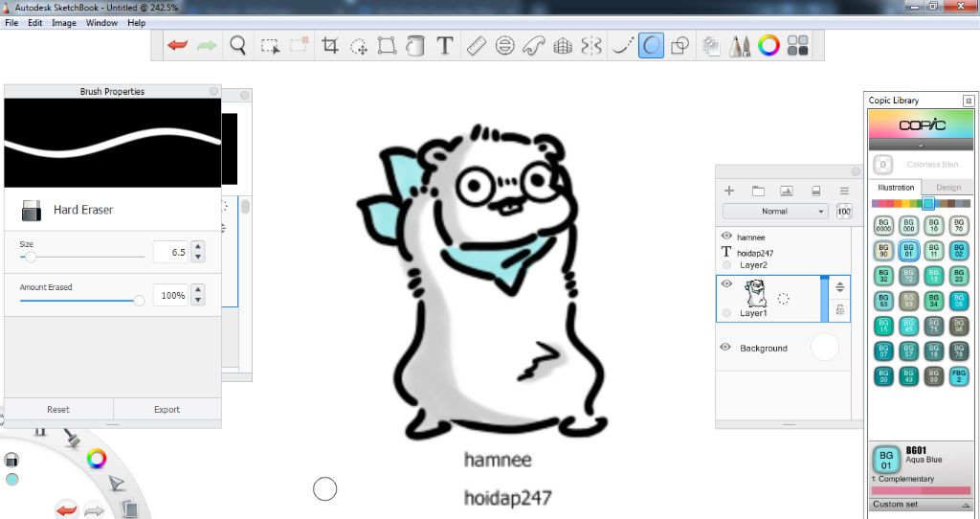Screen dimensions: 980x519
Task: Select the Flood Fill bucket tool
Action: (415, 45)
